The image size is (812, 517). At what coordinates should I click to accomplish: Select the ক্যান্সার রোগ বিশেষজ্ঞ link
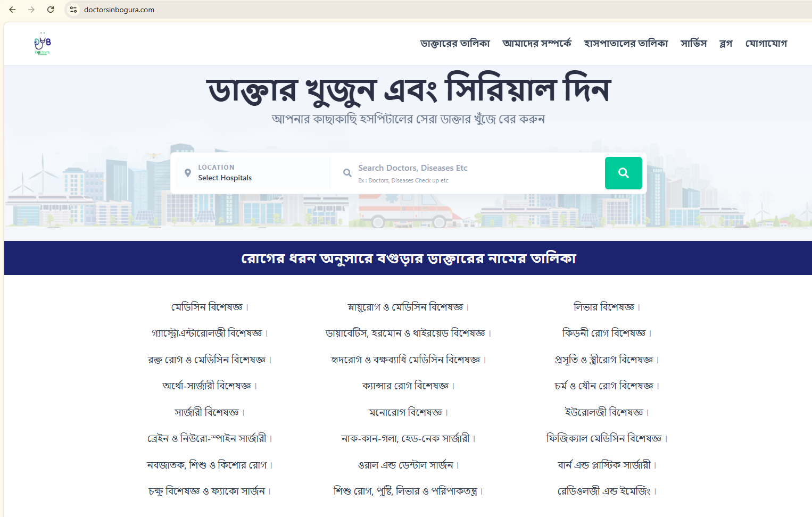pyautogui.click(x=405, y=386)
